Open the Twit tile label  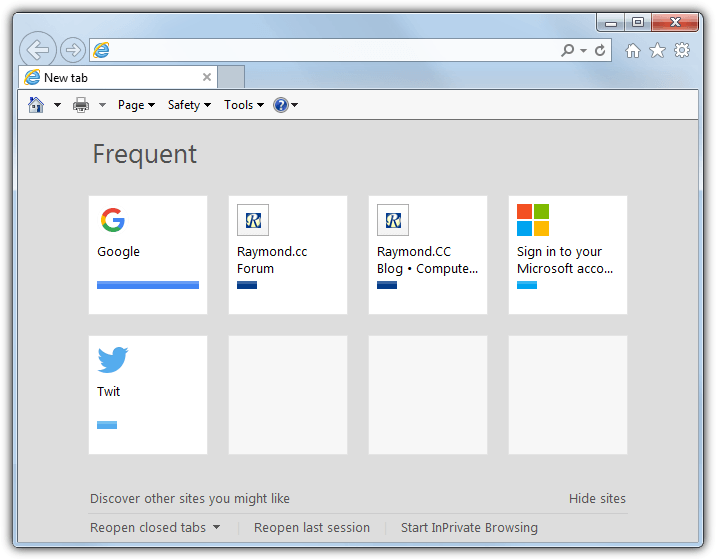tap(109, 391)
